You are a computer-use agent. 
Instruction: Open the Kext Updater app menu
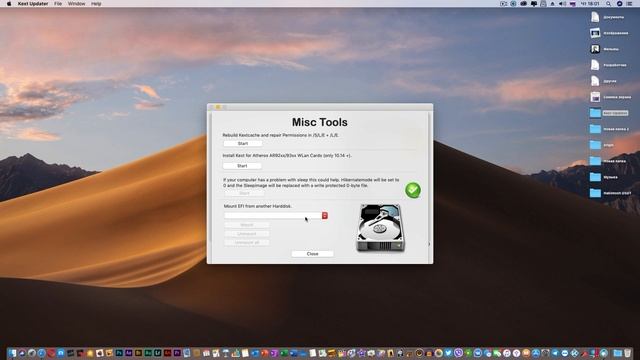[33, 4]
